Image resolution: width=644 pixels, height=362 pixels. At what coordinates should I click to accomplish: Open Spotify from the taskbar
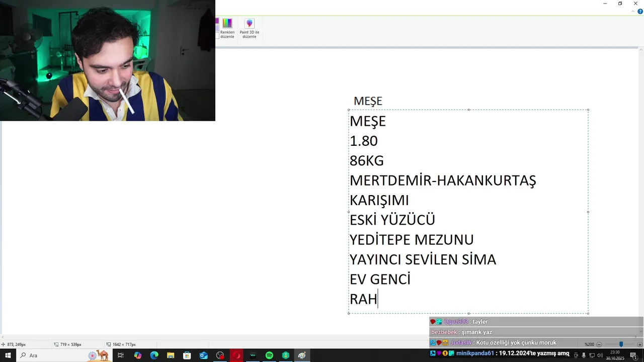coord(269,355)
